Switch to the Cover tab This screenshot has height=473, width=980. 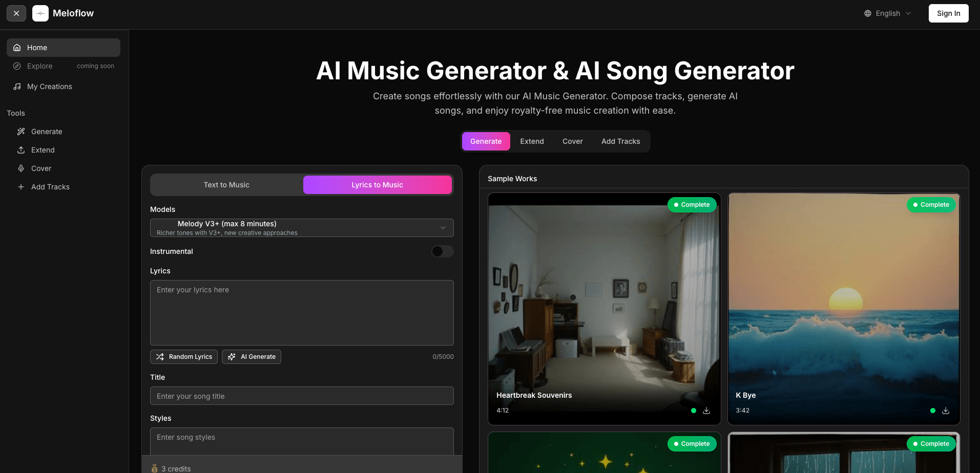click(572, 141)
